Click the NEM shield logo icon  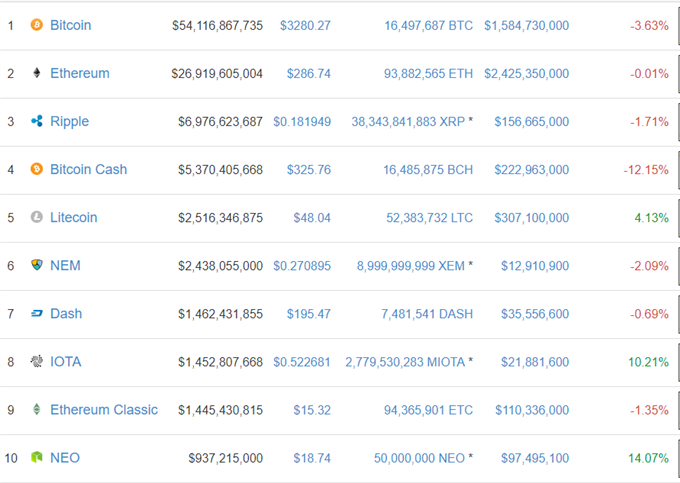coord(36,265)
